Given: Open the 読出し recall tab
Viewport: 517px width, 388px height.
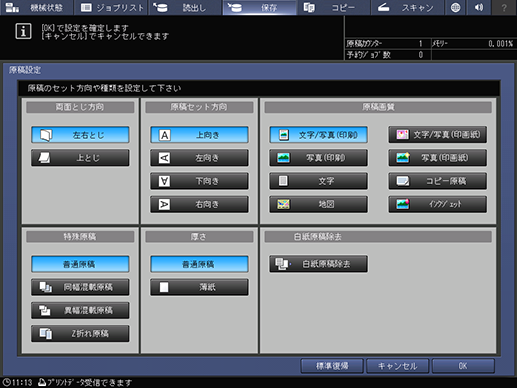Looking at the screenshot, I should click(184, 7).
